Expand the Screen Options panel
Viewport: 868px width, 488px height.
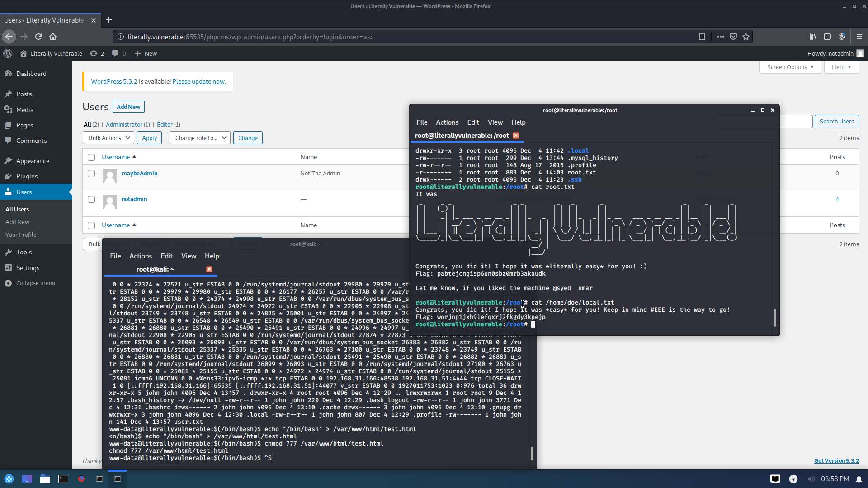tap(790, 67)
